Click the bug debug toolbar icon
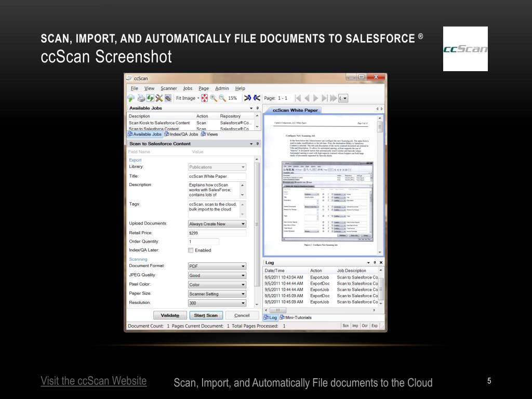532x399 pixels. coord(168,98)
